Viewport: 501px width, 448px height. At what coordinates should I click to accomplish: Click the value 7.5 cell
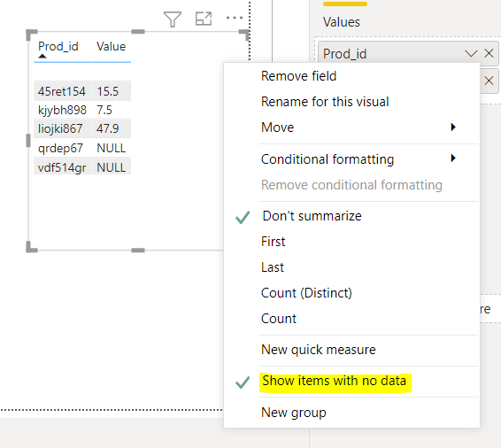tap(112, 110)
